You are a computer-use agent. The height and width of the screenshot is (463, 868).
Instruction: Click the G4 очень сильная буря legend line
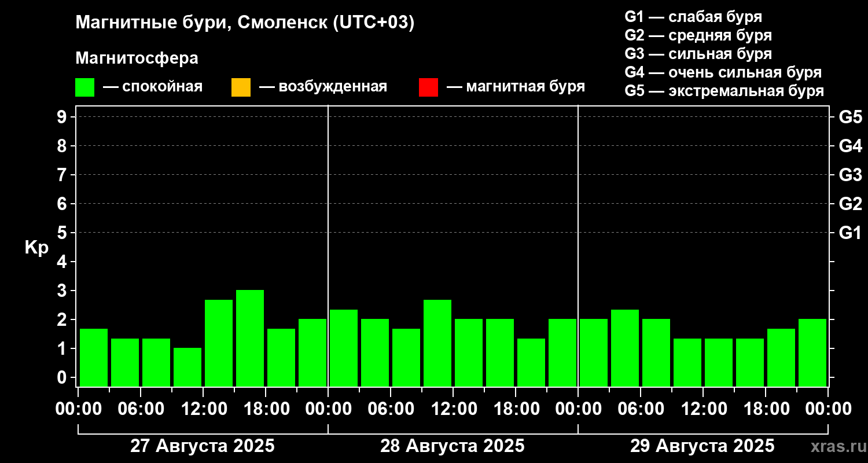(723, 72)
